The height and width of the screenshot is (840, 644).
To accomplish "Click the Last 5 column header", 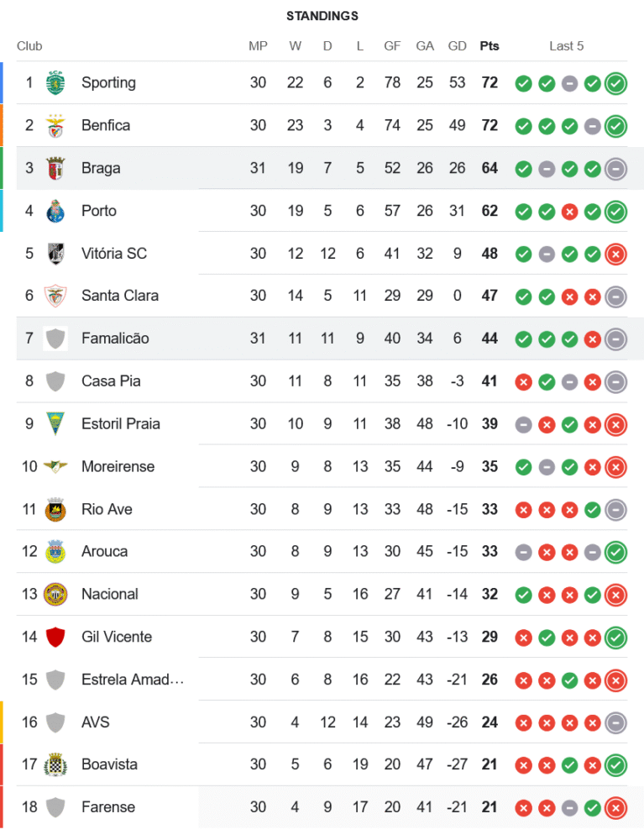I will (567, 46).
